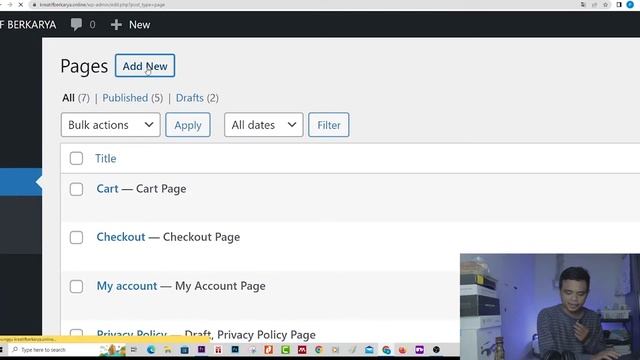This screenshot has height=360, width=640.
Task: Tick the checkbox for Cart page
Action: (76, 189)
